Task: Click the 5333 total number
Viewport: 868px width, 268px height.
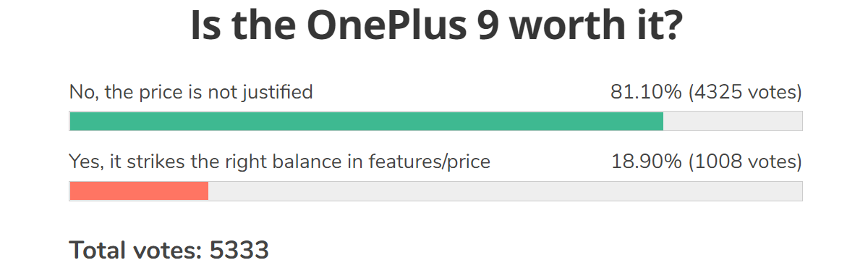Action: pyautogui.click(x=239, y=251)
